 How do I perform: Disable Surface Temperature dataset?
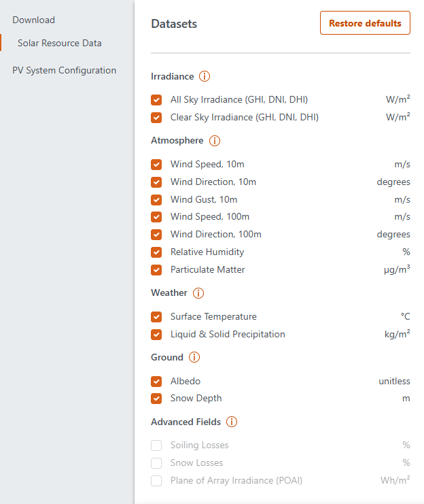pyautogui.click(x=156, y=317)
